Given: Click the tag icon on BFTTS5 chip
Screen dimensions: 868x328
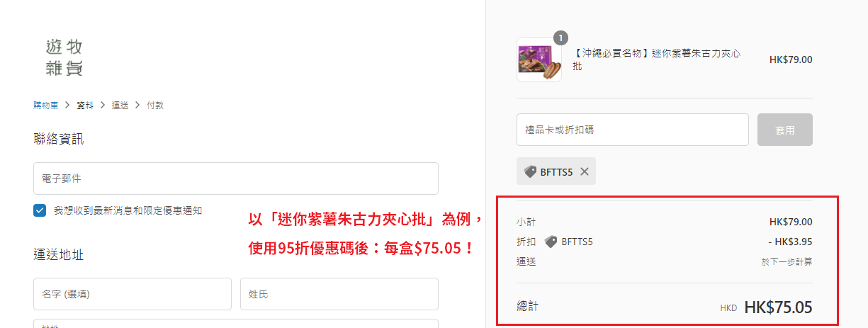Looking at the screenshot, I should (530, 171).
